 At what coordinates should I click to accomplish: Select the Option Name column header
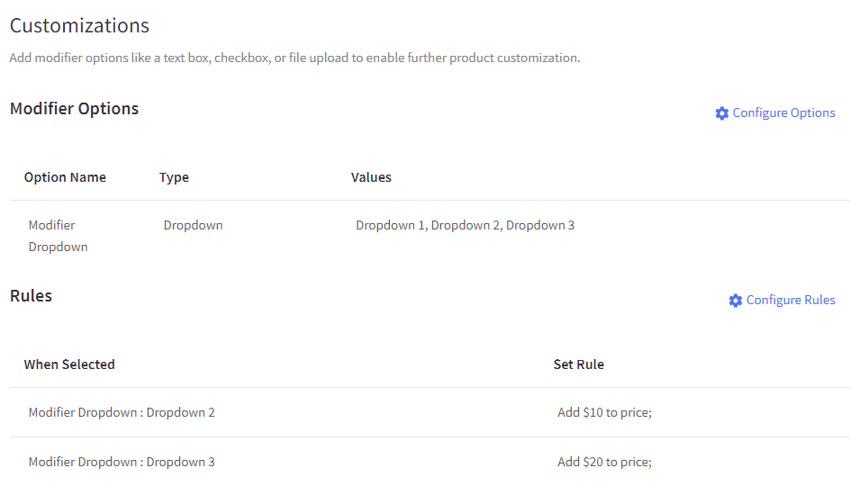pos(65,177)
